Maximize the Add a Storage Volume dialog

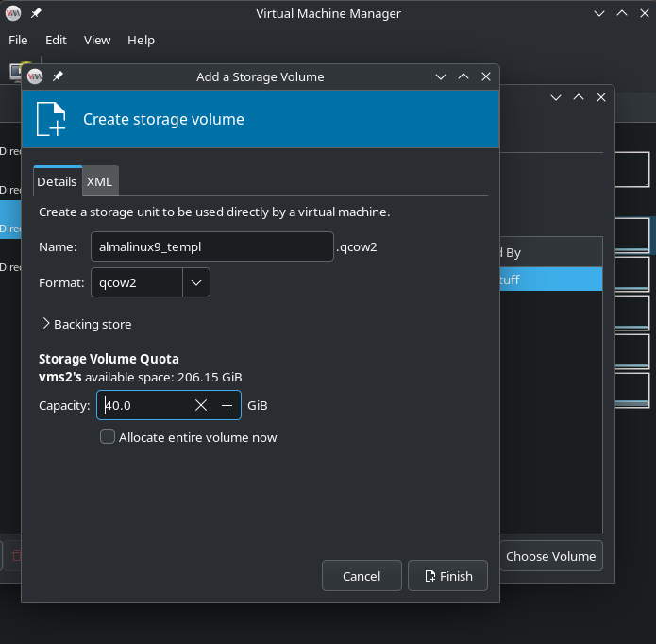tap(463, 76)
